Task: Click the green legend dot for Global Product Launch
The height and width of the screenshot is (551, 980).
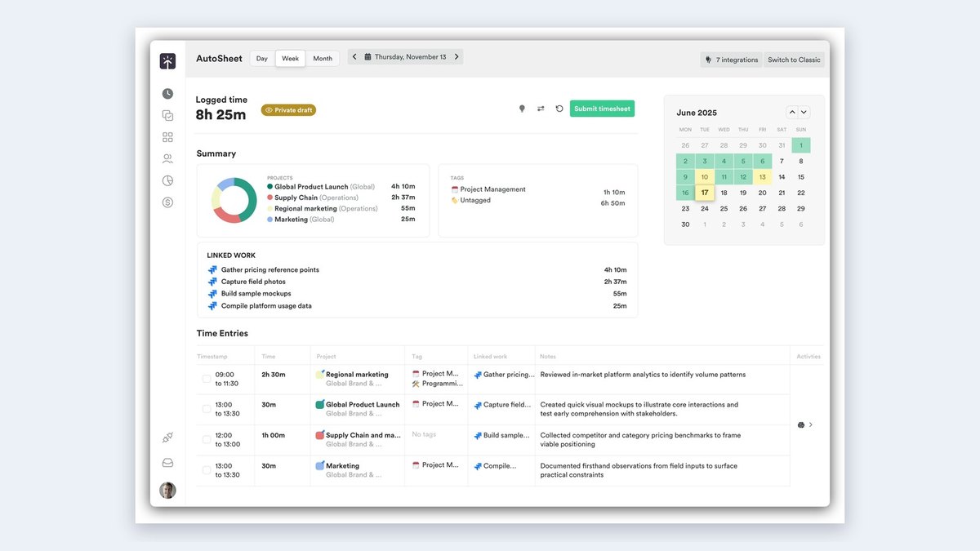Action: pos(270,187)
